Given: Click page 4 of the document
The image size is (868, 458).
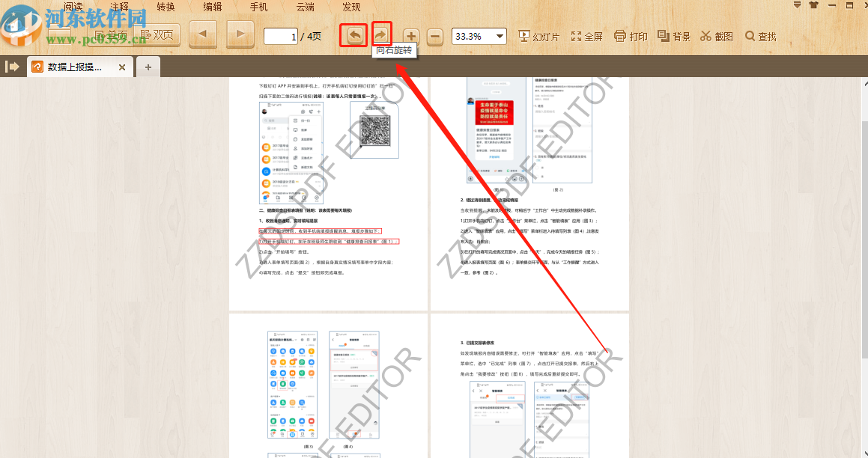Looking at the screenshot, I should tap(529, 386).
